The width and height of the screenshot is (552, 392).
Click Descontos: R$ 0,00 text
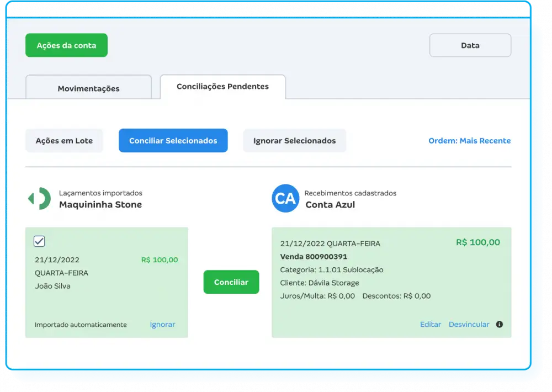click(x=396, y=296)
